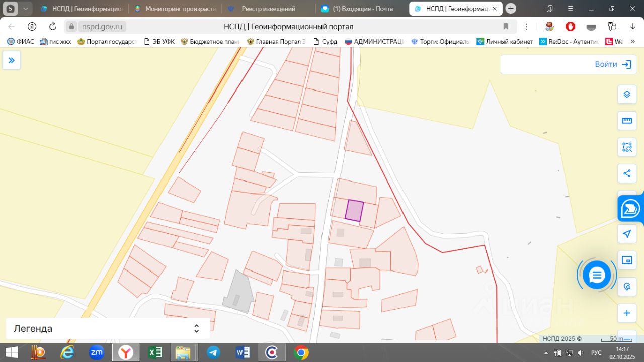The height and width of the screenshot is (362, 644).
Task: Open the гис жкх bookmark
Action: pyautogui.click(x=55, y=42)
